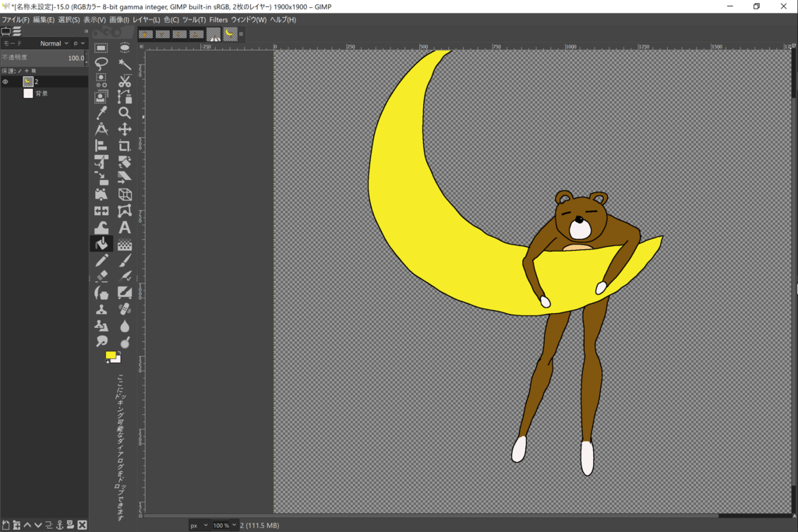The width and height of the screenshot is (798, 532).
Task: Open the レイヤー(L) menu
Action: [147, 19]
